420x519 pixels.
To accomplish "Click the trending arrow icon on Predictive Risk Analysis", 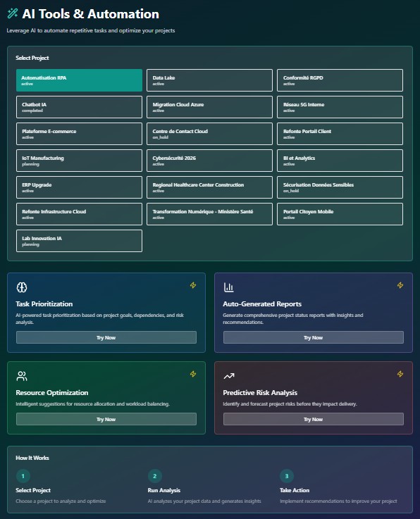I will pos(229,376).
